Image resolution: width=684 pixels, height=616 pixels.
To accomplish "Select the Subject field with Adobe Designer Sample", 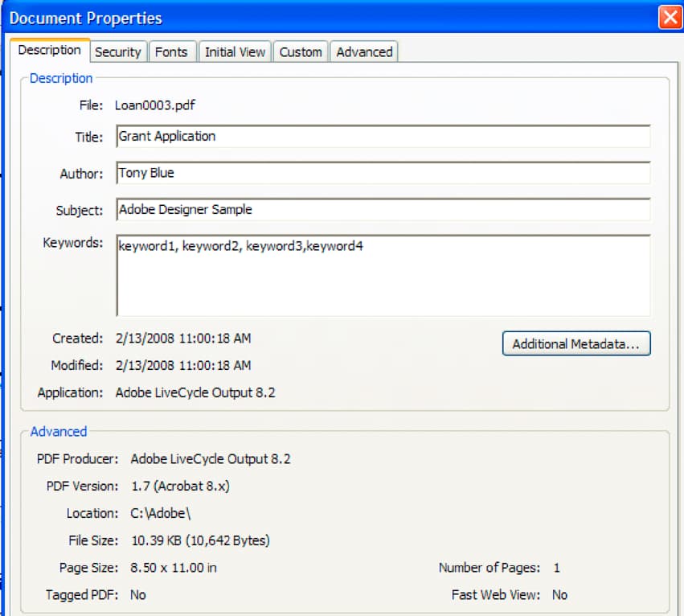I will (x=322, y=209).
